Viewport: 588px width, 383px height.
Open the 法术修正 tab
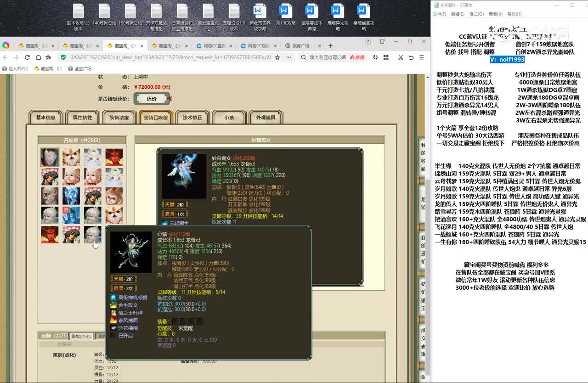192,118
